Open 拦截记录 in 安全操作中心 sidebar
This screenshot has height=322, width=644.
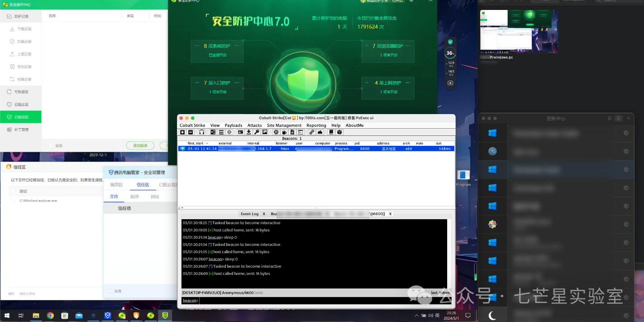coord(21,41)
